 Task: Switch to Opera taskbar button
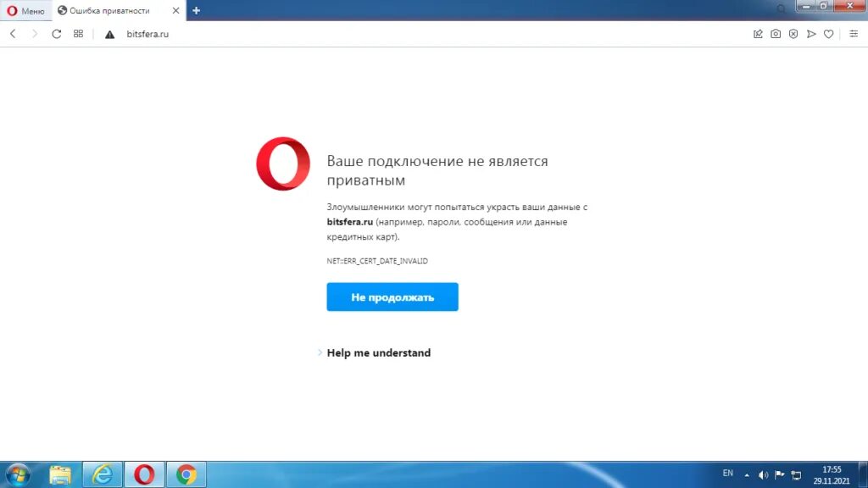coord(144,474)
